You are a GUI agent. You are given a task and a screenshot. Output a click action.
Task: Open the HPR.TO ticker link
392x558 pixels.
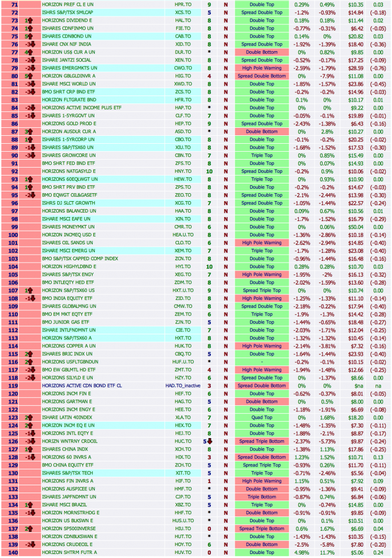click(182, 4)
